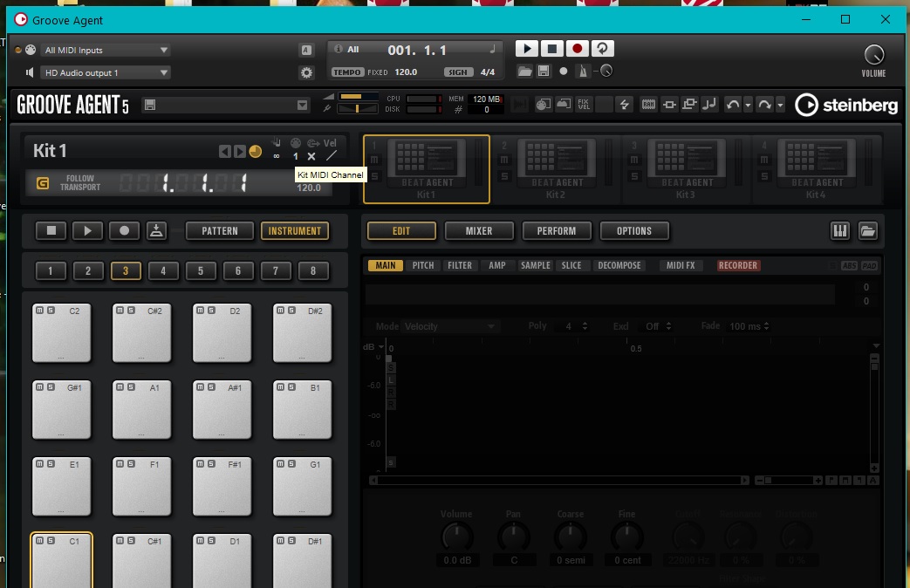Open the dB scale dropdown arrow
Viewport: 910px width, 588px height.
point(381,347)
